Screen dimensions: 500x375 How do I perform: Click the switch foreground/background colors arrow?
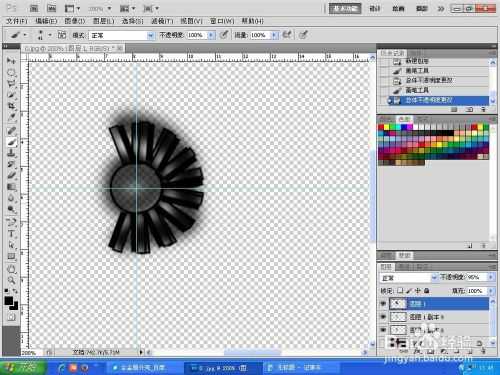pyautogui.click(x=15, y=291)
